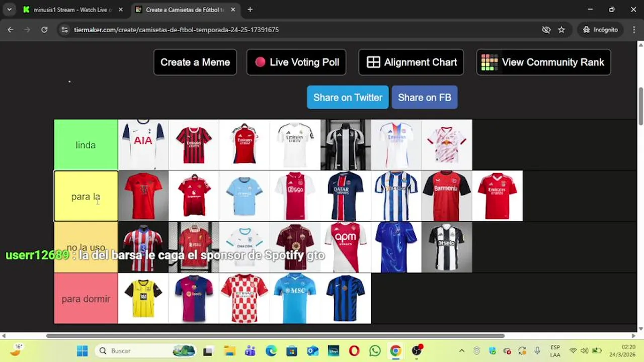This screenshot has height=362, width=644.
Task: Select the Barcelona Spotify shirt
Action: (194, 299)
